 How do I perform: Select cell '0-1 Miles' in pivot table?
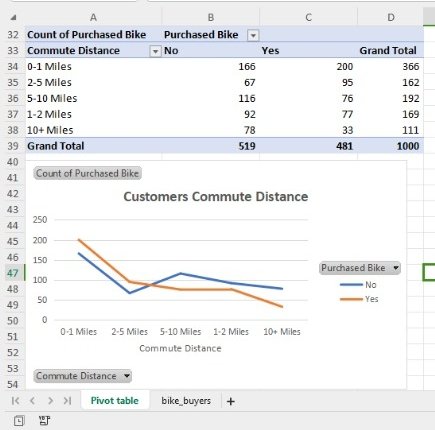click(93, 67)
